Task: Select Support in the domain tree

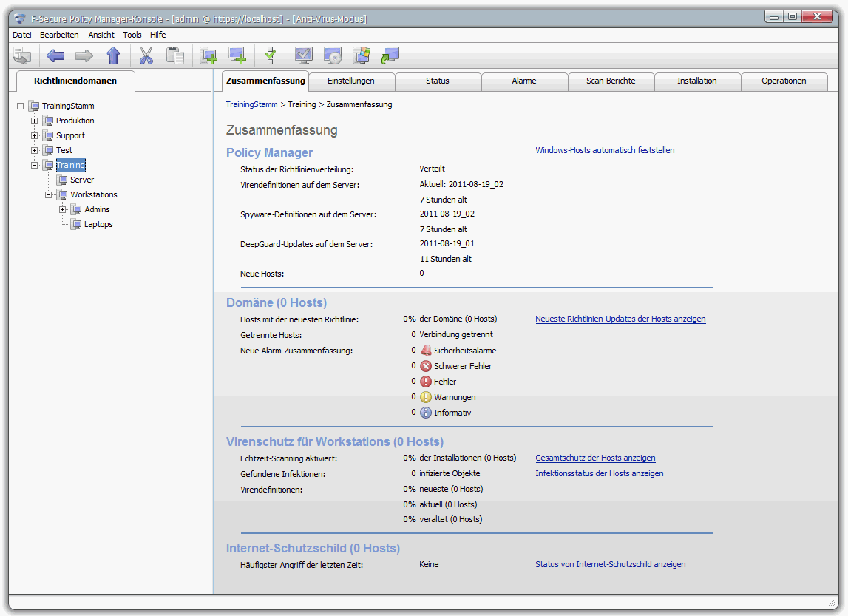Action: click(x=70, y=136)
